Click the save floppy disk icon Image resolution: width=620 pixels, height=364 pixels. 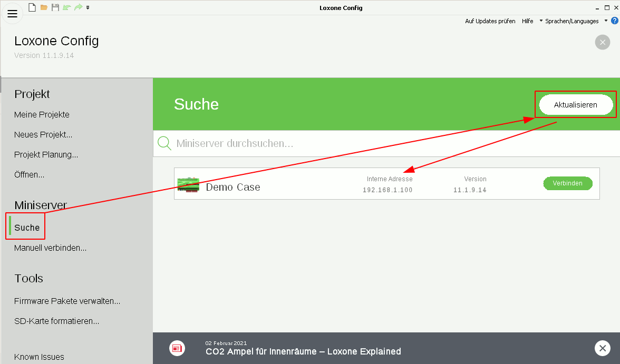[x=55, y=7]
